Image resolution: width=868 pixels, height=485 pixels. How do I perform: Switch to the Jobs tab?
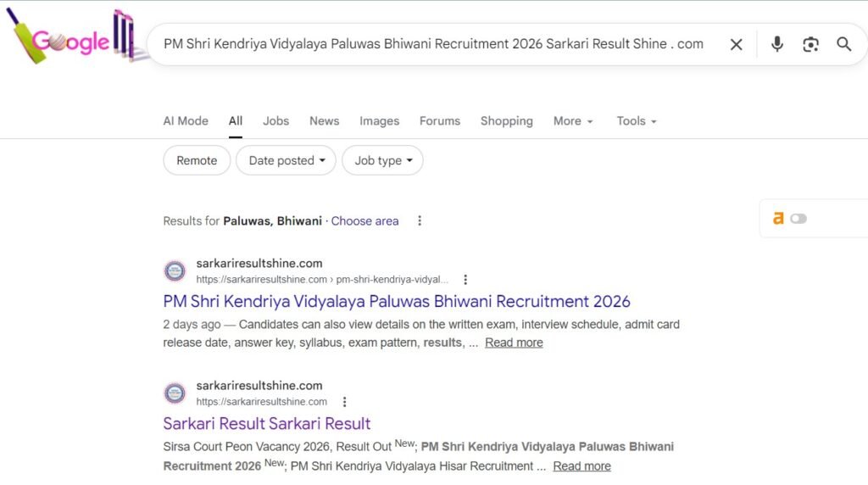[275, 121]
